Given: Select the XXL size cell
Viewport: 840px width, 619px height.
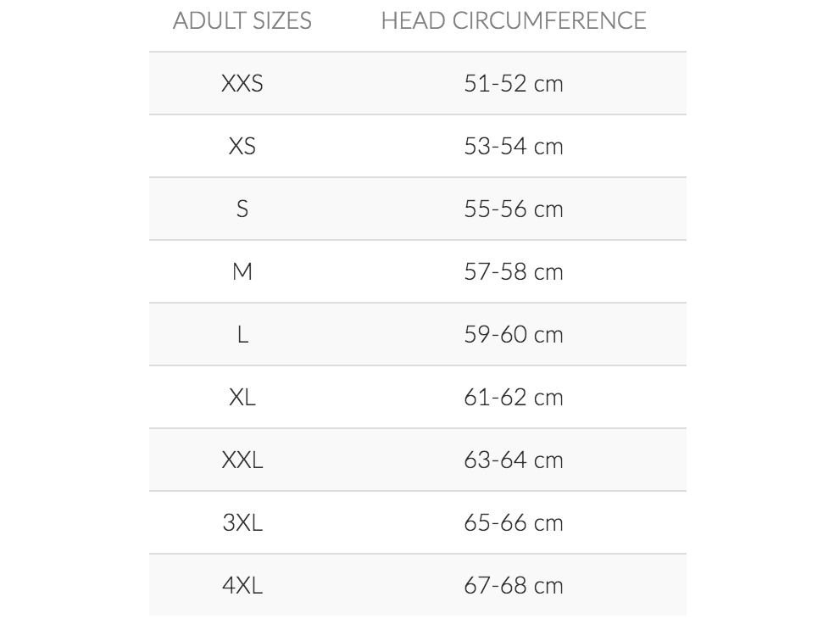Looking at the screenshot, I should pyautogui.click(x=242, y=460).
